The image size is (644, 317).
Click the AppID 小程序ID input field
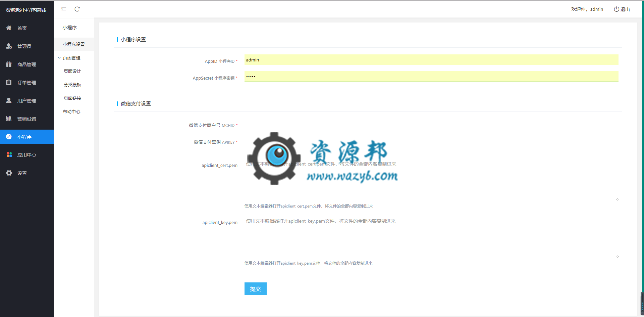coord(431,60)
